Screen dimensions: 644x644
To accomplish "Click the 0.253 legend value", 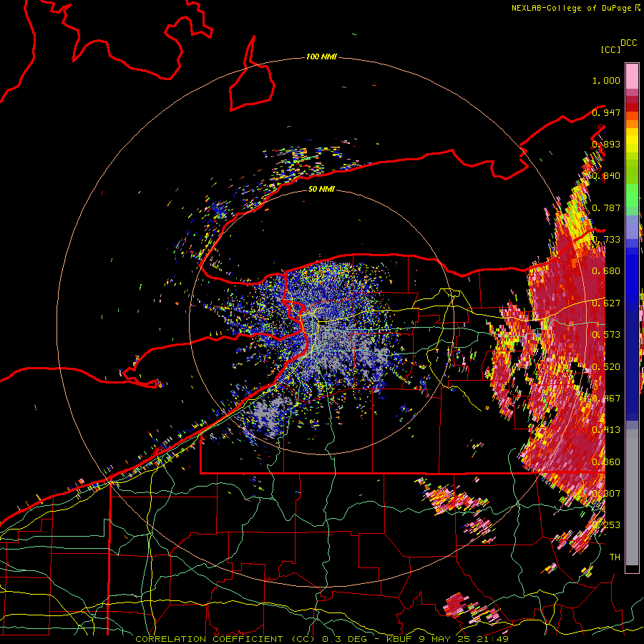I will (606, 525).
